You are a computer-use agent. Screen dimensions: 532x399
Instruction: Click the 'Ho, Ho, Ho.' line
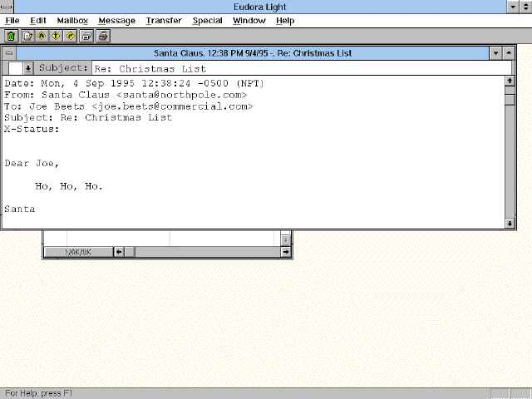(x=68, y=186)
